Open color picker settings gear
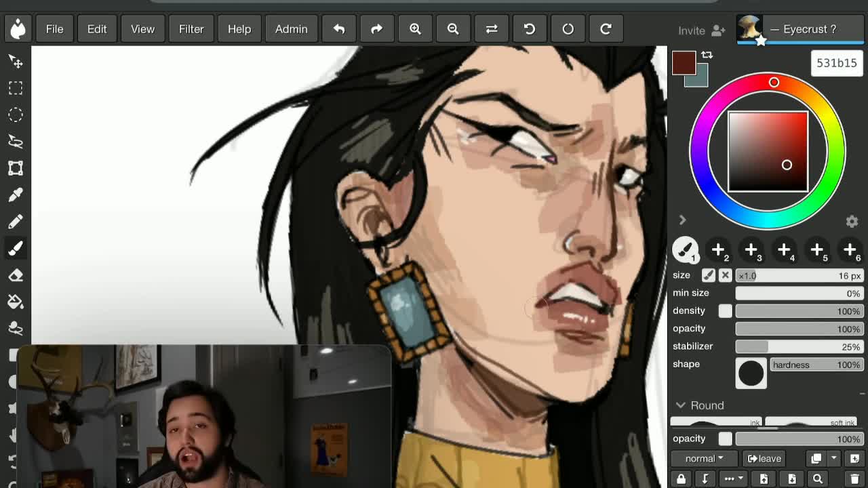The width and height of the screenshot is (868, 488). pos(852,222)
